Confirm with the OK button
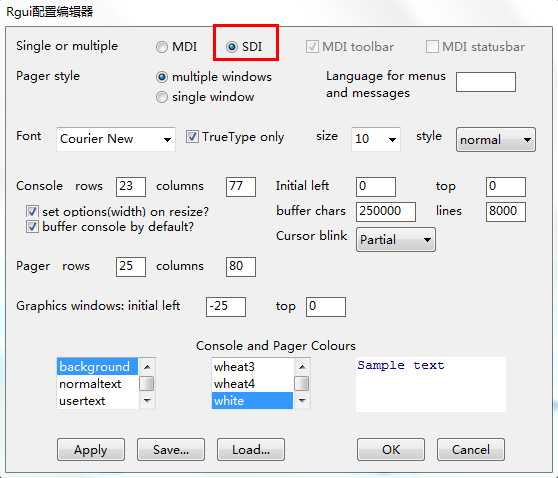Viewport: 558px width, 478px height. coord(391,450)
